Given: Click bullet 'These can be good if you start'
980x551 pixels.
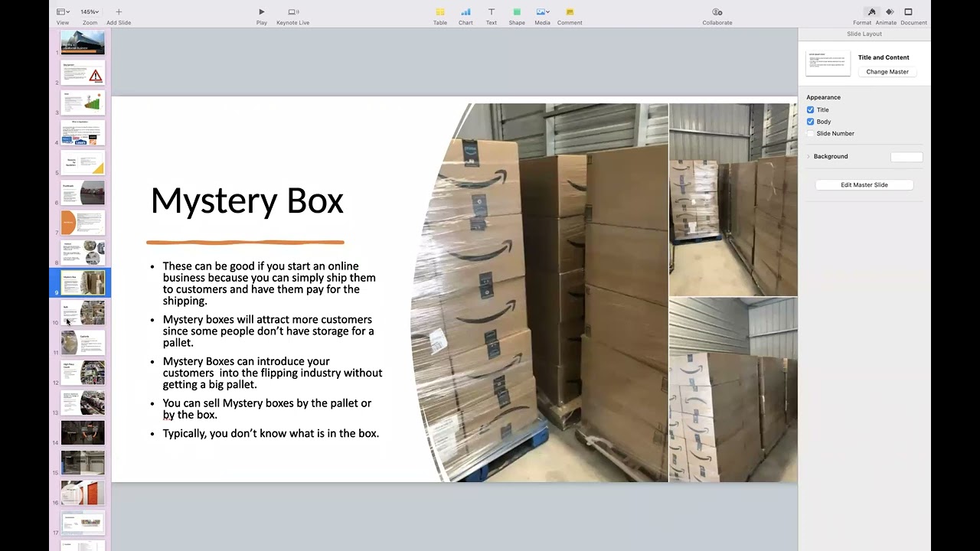Looking at the screenshot, I should pos(269,284).
